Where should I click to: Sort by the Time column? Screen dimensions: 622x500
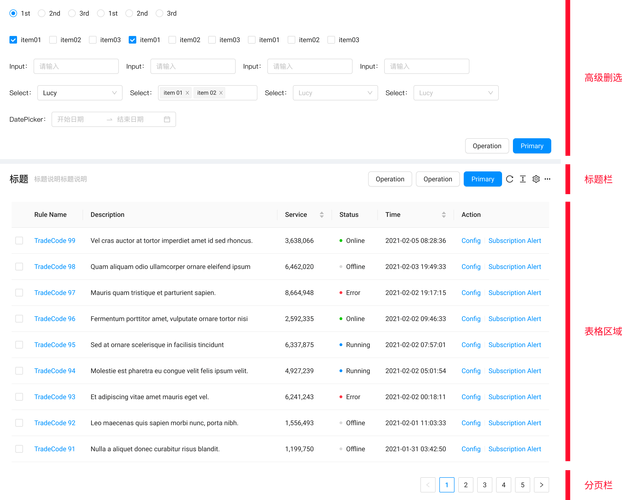[x=443, y=215]
